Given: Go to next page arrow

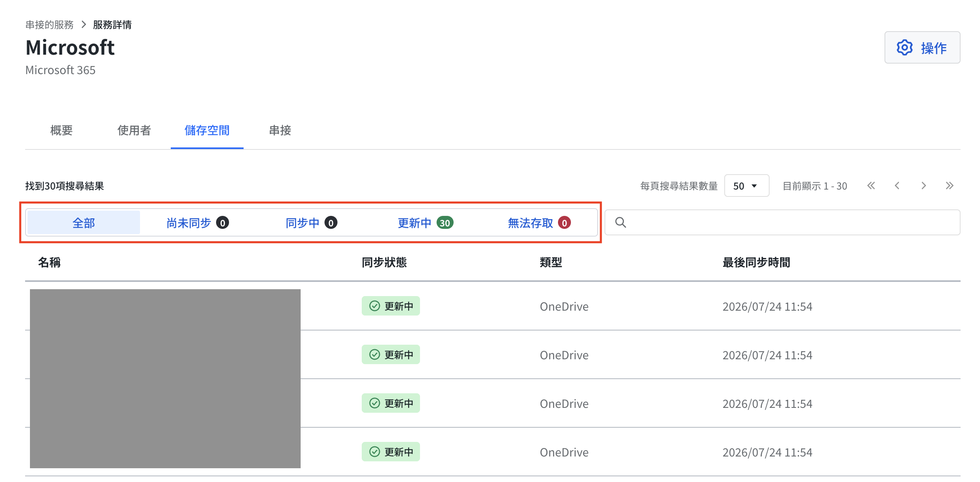Looking at the screenshot, I should click(x=923, y=186).
